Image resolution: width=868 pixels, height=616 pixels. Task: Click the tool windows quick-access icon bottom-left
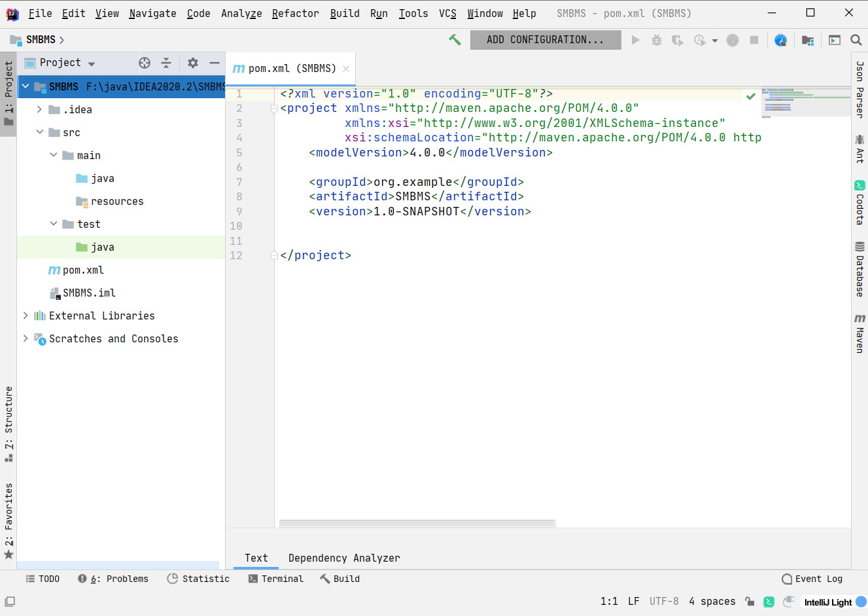10,602
